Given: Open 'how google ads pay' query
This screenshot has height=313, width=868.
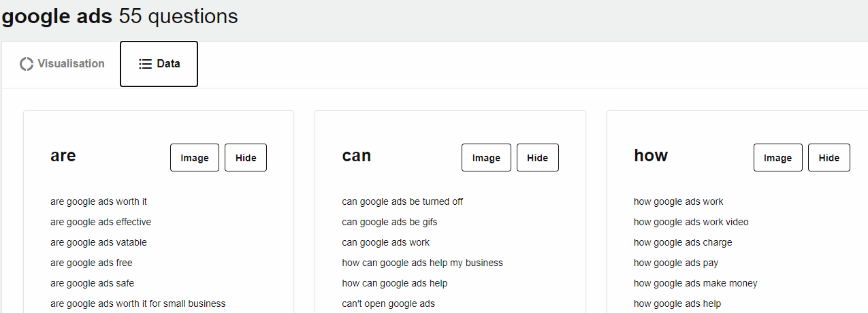Looking at the screenshot, I should tap(676, 263).
